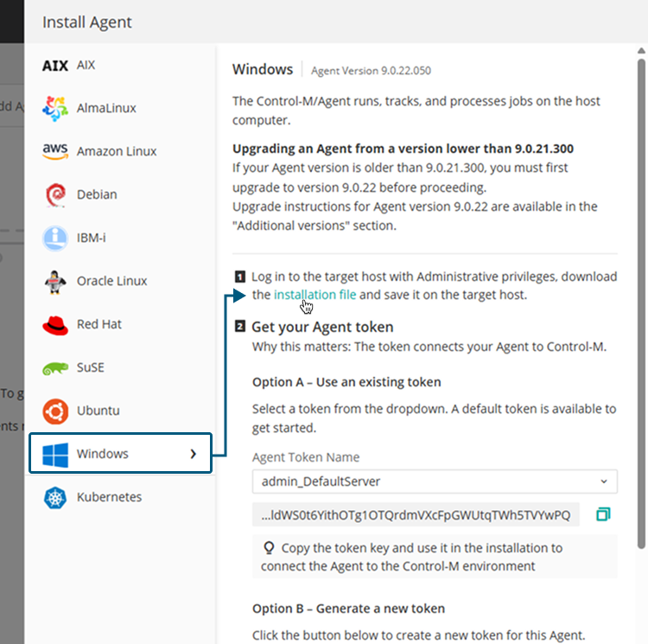
Task: Click the IBM-i info icon
Action: (54, 238)
